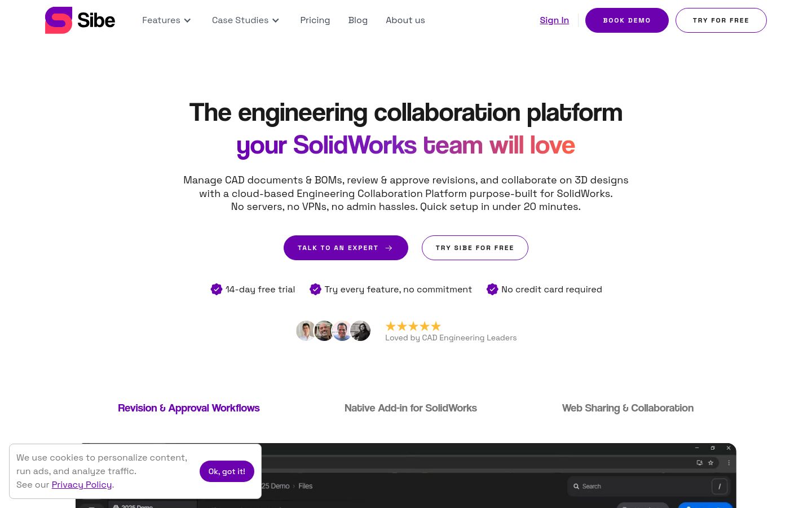Navigate to About us

pos(405,20)
